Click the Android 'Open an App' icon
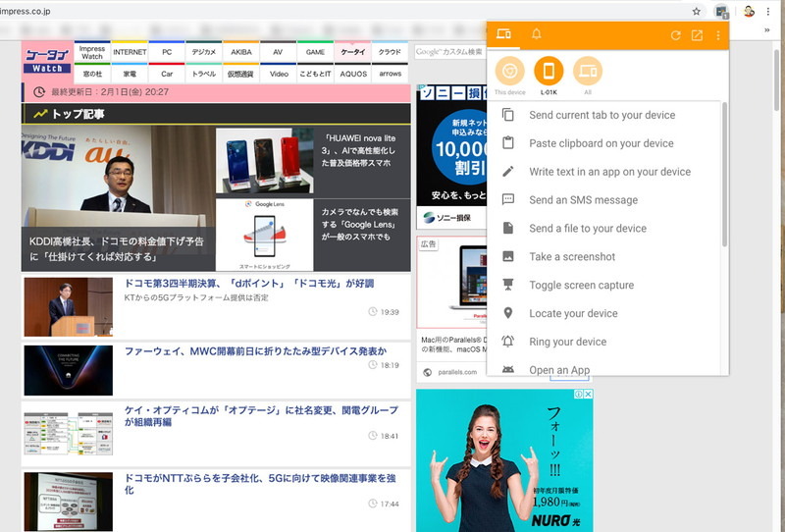Screen dimensions: 785x532 (508, 370)
